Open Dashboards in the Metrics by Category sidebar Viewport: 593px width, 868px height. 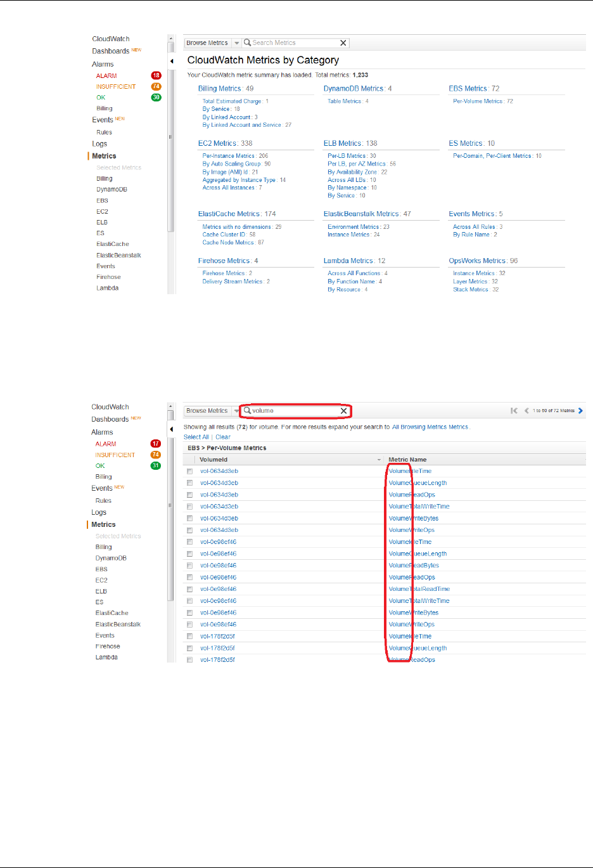pos(110,51)
